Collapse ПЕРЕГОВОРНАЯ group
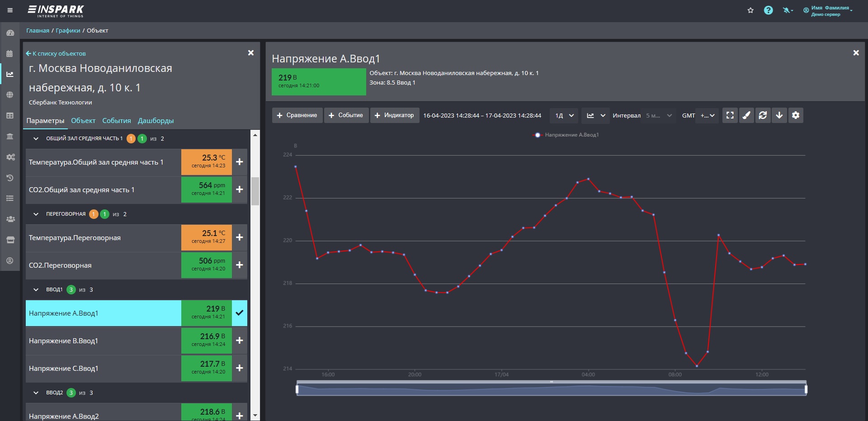868x421 pixels. point(36,214)
